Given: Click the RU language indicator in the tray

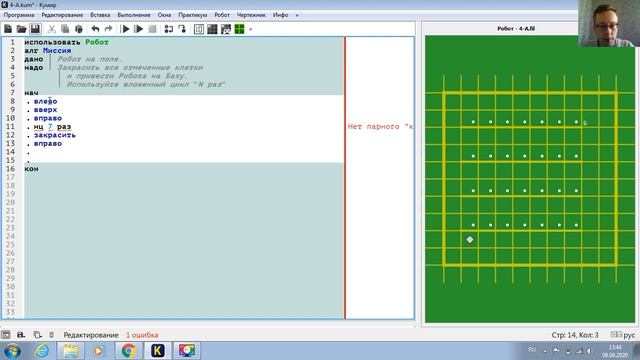Looking at the screenshot, I should point(532,350).
